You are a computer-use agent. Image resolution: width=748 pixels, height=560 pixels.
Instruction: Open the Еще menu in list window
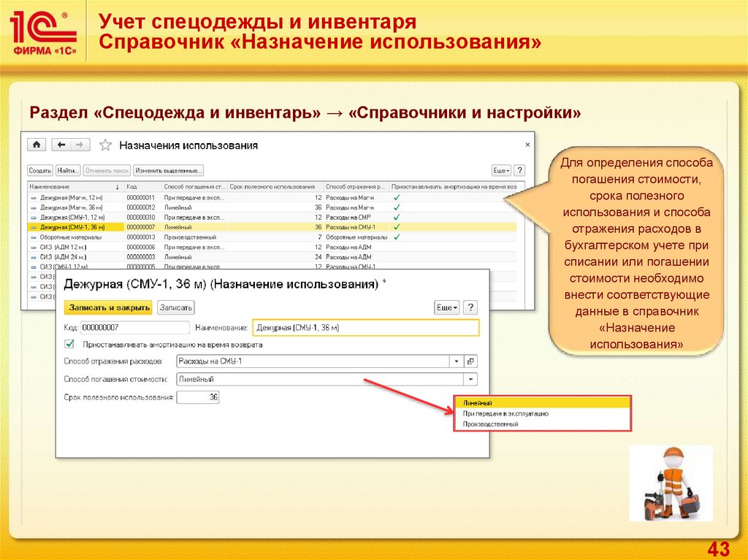click(501, 170)
